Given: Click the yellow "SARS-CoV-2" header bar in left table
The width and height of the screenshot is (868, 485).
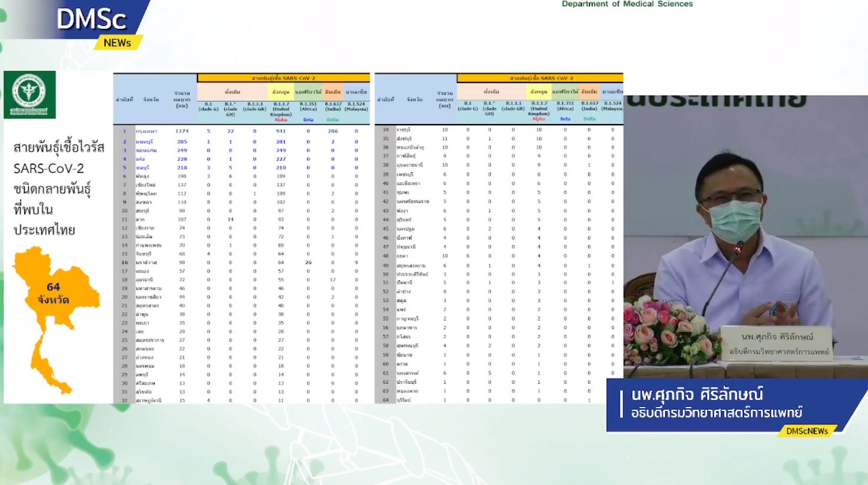Looking at the screenshot, I should [283, 78].
